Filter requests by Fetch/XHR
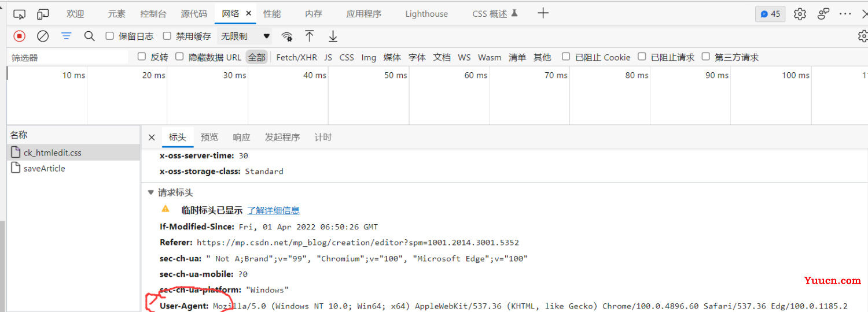This screenshot has height=312, width=868. pyautogui.click(x=297, y=57)
